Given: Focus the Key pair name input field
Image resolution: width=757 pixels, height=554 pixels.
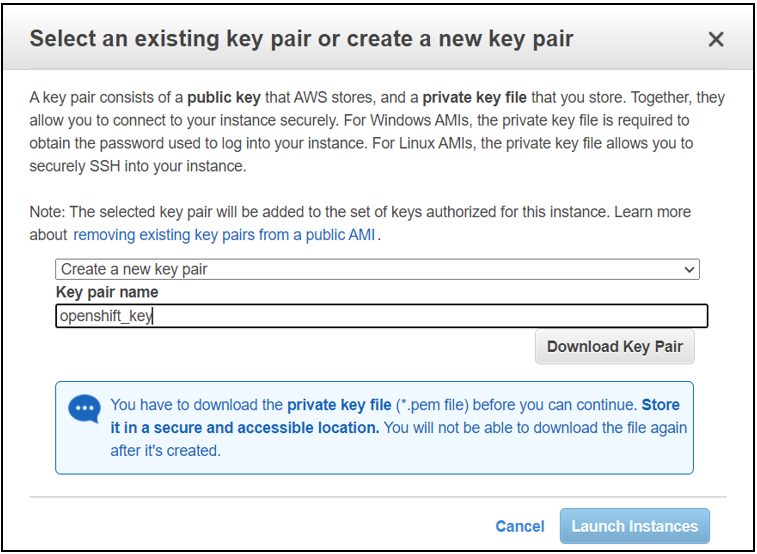Looking at the screenshot, I should pos(381,316).
